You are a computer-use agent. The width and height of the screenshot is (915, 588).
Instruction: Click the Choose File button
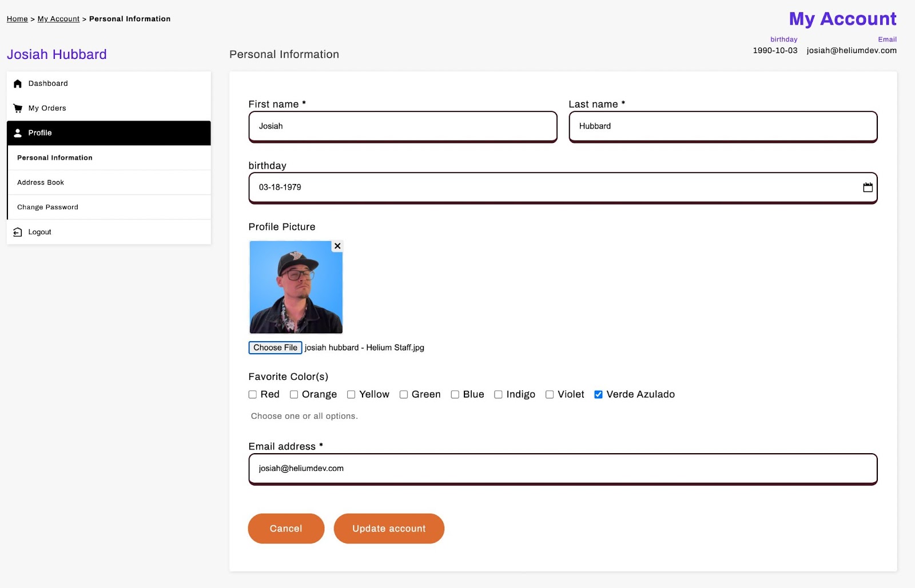click(275, 347)
